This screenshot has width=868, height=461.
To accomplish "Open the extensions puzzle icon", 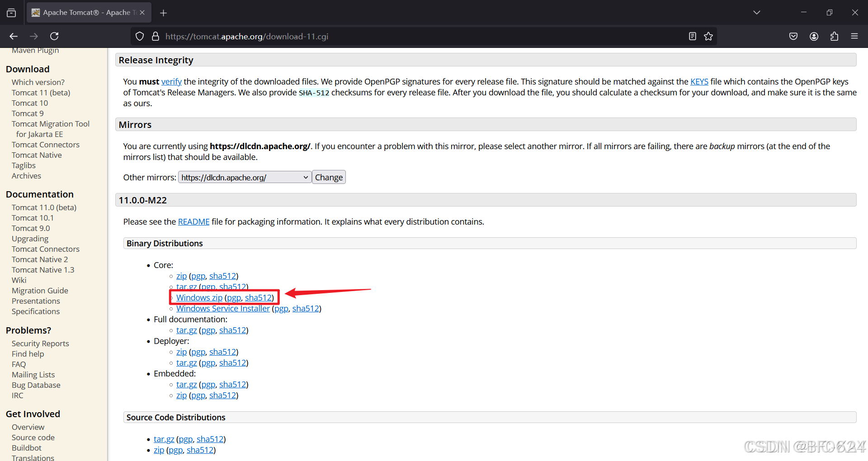I will coord(834,36).
